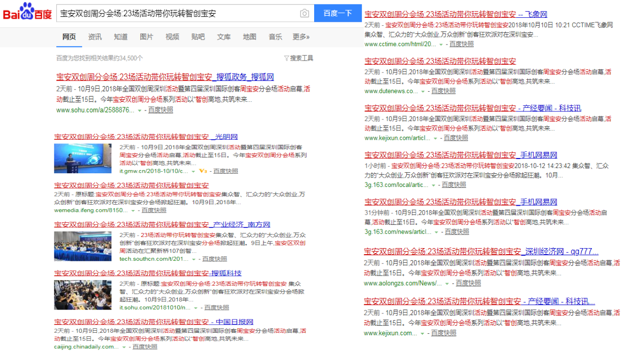The image size is (644, 353).
Task: Click the conference thumbnail of 南方网 result
Action: tap(83, 247)
